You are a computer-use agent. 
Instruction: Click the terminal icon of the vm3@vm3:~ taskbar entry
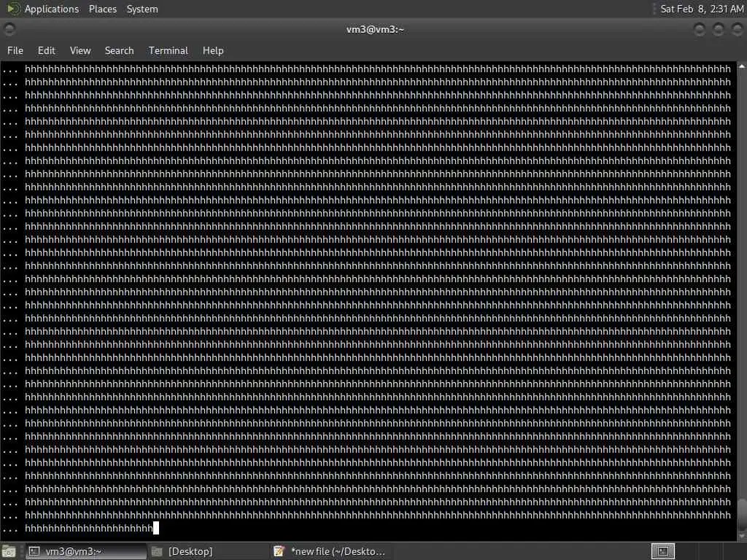34,551
